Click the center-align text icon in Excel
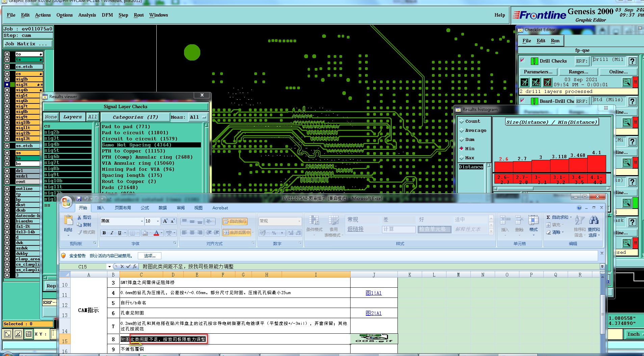The height and width of the screenshot is (356, 644). point(192,233)
